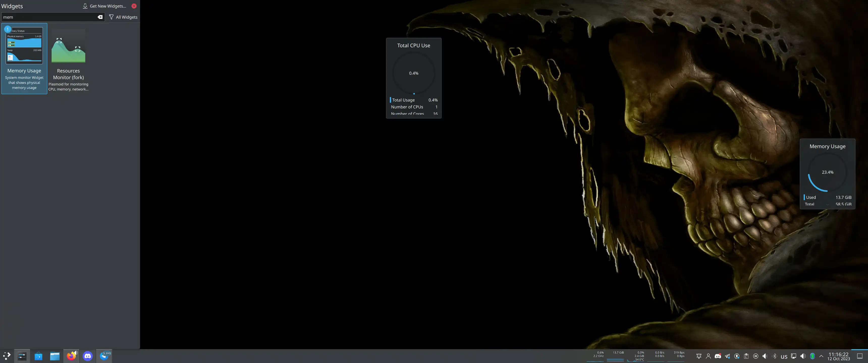Click Number of CPUs row
Image resolution: width=868 pixels, height=363 pixels.
414,107
